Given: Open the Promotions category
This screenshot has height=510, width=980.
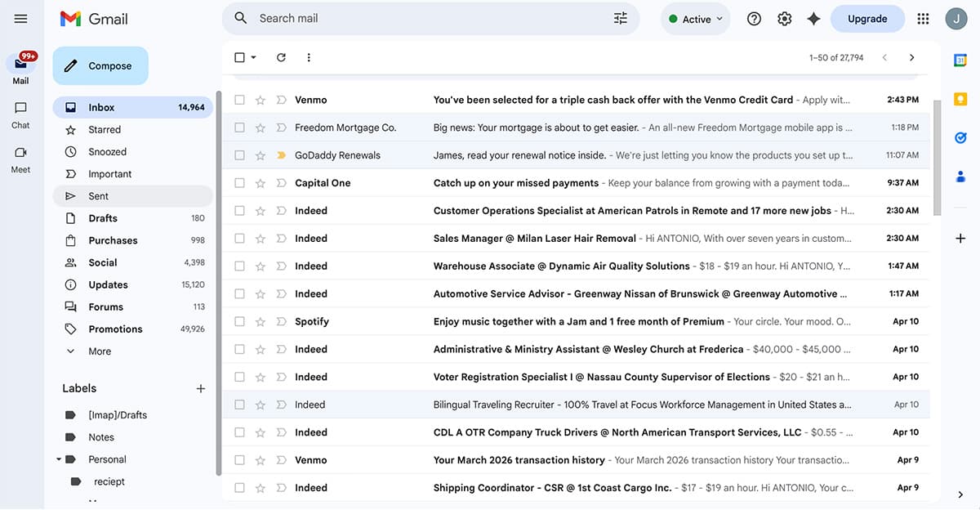Looking at the screenshot, I should point(132,329).
